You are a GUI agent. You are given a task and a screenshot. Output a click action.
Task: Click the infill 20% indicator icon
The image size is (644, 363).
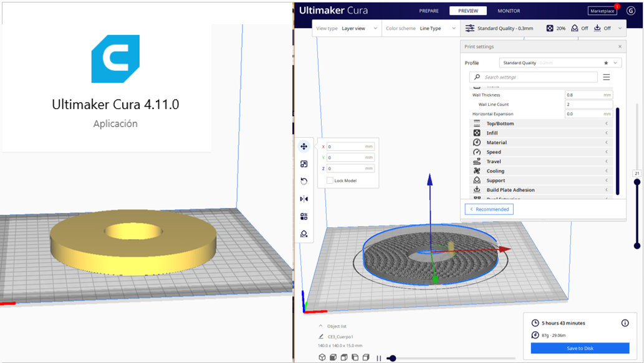[549, 28]
